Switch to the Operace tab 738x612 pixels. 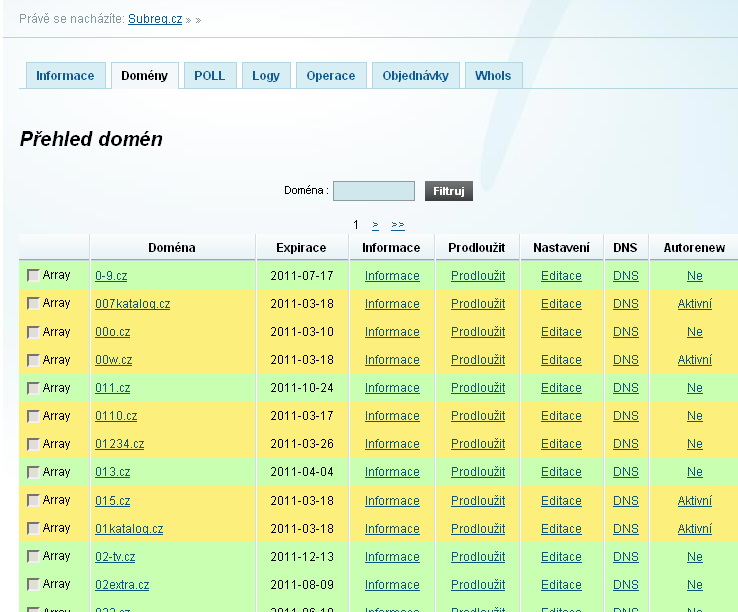330,76
